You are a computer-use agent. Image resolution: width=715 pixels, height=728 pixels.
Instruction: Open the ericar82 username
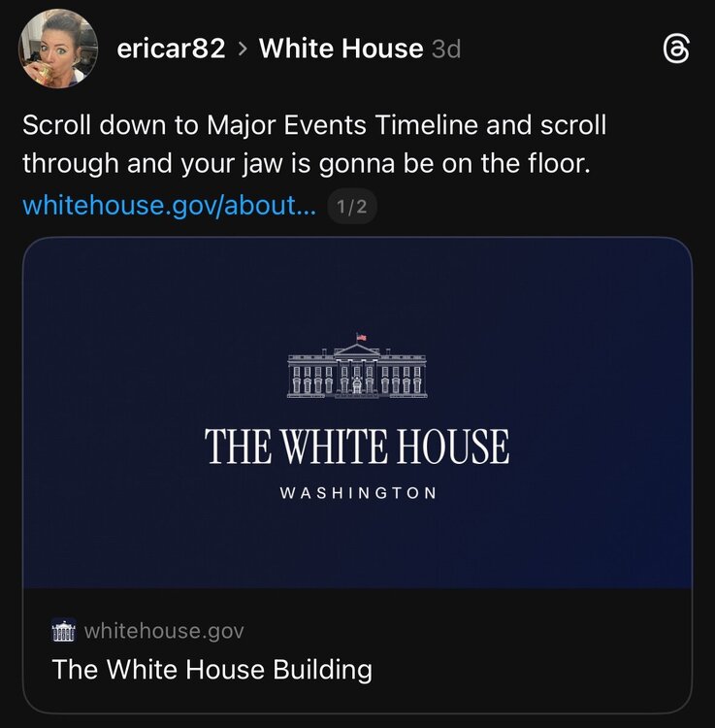pos(171,49)
